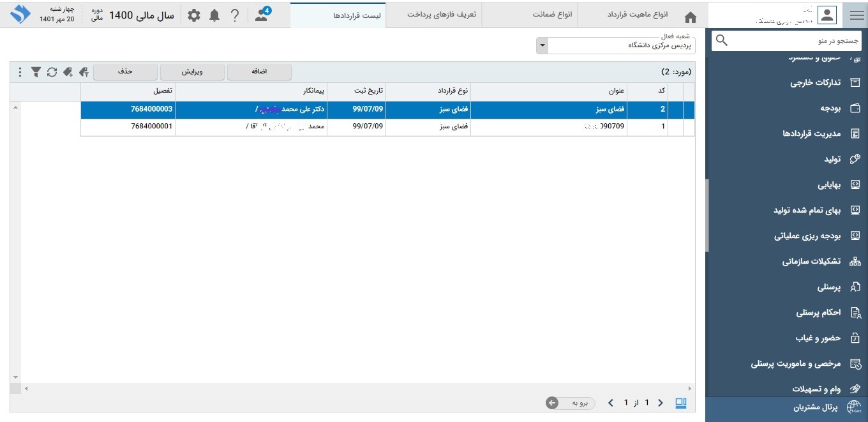Screen dimensions: 868x422
Task: Open the settings gear icon
Action: click(x=194, y=15)
